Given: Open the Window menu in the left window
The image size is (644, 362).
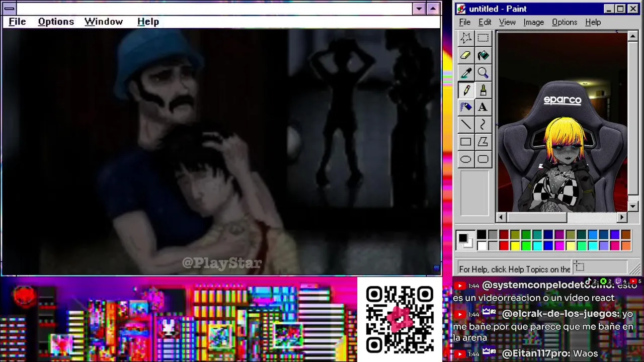Looking at the screenshot, I should 104,22.
